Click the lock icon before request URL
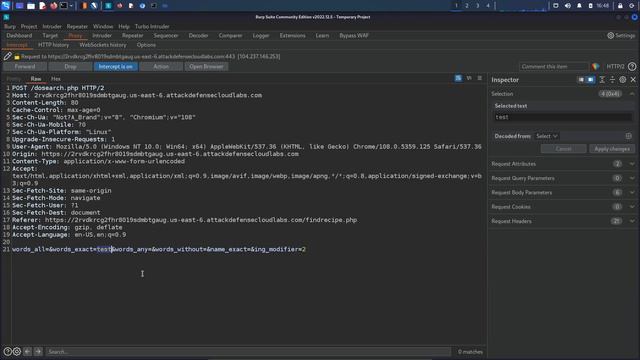Viewport: 640px width, 360px height. pyautogui.click(x=17, y=57)
